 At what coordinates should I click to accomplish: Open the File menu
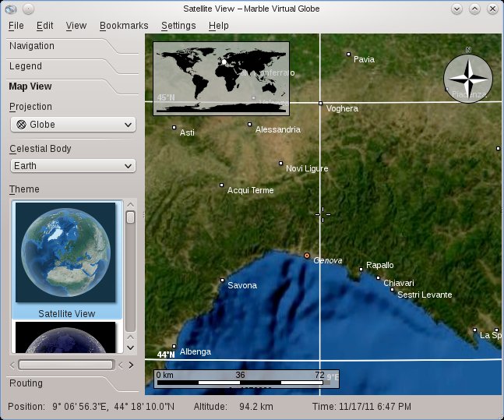[x=16, y=26]
